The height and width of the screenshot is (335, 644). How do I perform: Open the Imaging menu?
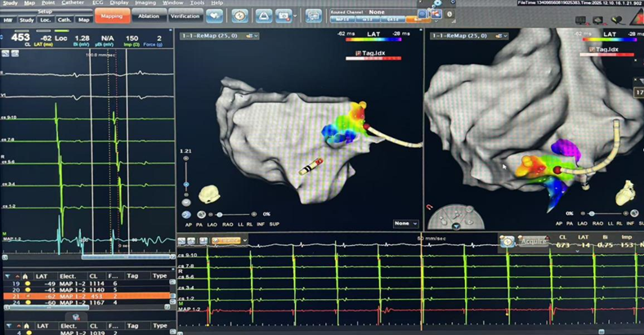(145, 3)
